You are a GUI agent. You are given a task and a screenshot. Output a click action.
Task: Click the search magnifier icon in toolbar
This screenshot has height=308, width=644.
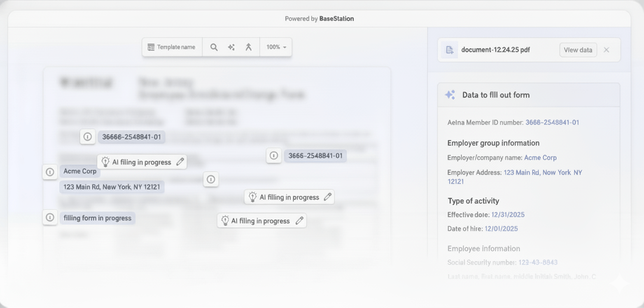click(x=214, y=47)
